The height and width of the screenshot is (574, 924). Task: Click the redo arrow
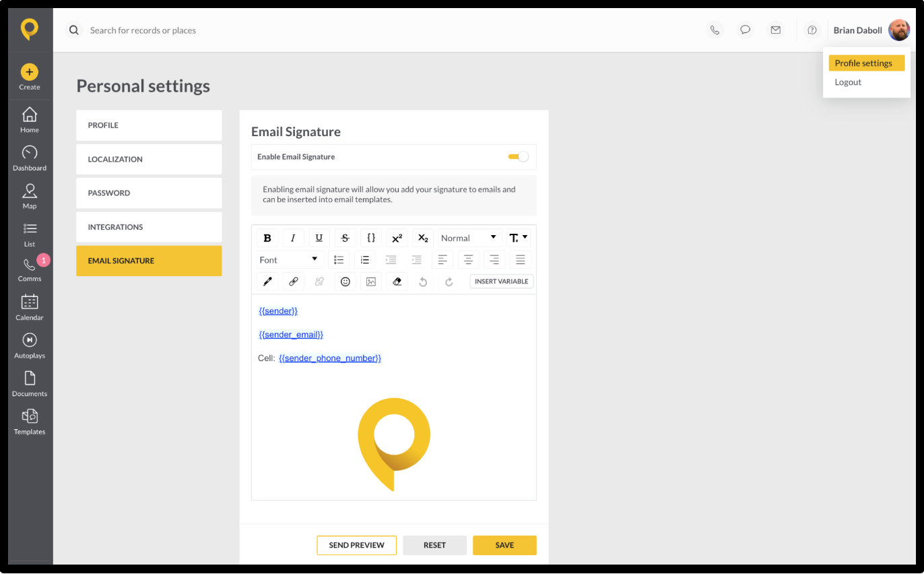449,282
